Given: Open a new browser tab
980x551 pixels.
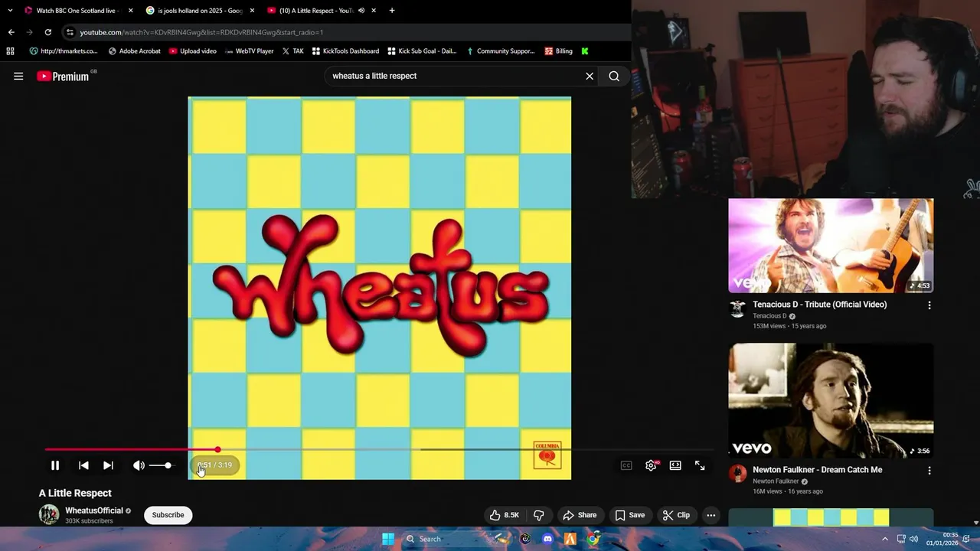Looking at the screenshot, I should 392,11.
